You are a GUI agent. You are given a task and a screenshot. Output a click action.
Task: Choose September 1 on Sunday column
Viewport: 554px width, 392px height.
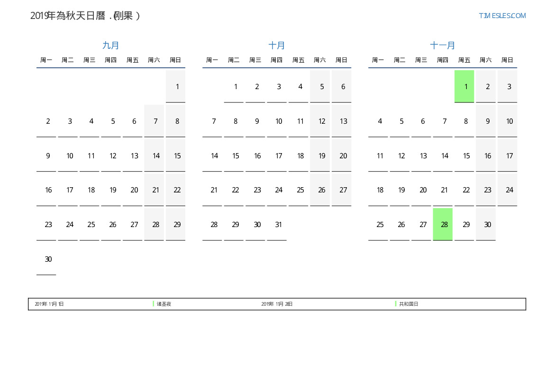(x=177, y=87)
